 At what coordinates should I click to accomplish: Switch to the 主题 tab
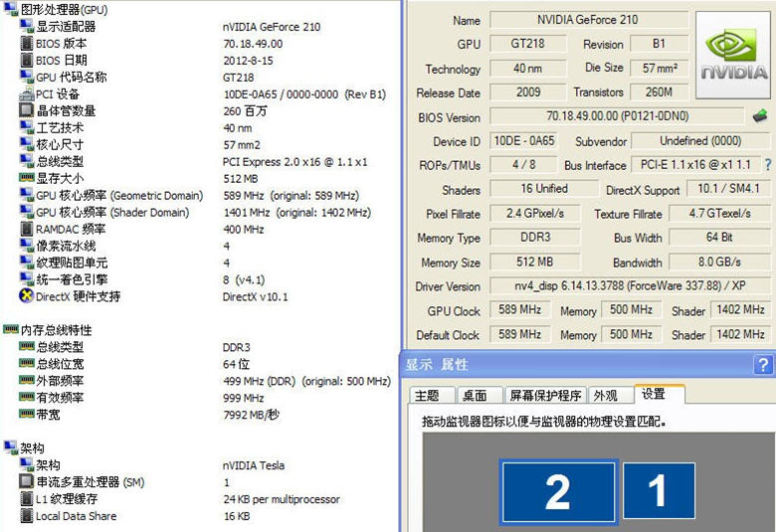coord(432,396)
